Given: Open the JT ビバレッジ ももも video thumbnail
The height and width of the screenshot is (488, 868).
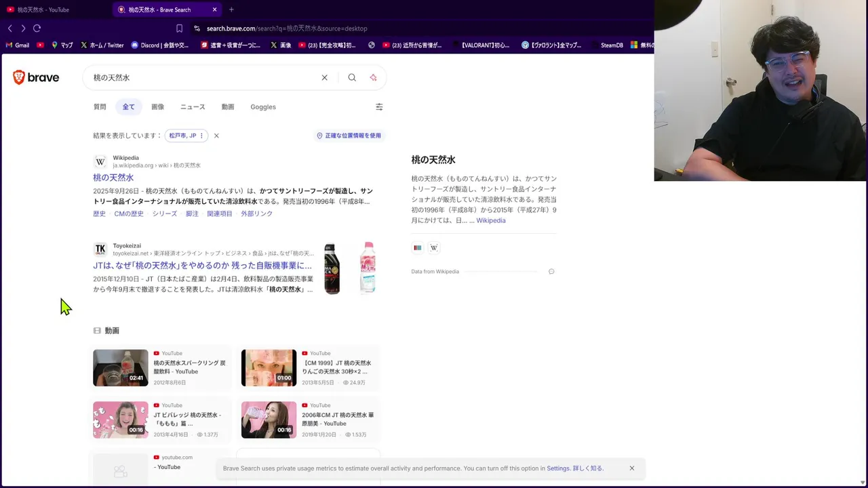Looking at the screenshot, I should [121, 420].
